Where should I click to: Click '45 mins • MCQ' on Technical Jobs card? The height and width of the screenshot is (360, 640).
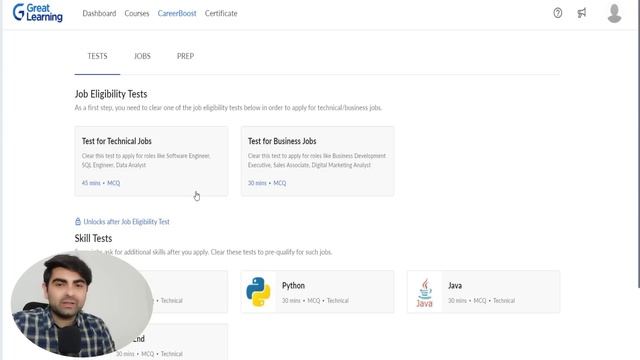coord(101,183)
